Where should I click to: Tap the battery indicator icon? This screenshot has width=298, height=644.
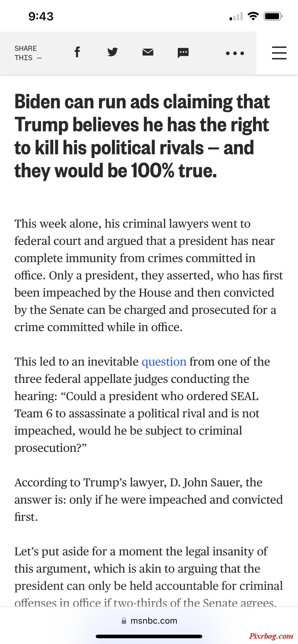pyautogui.click(x=273, y=17)
